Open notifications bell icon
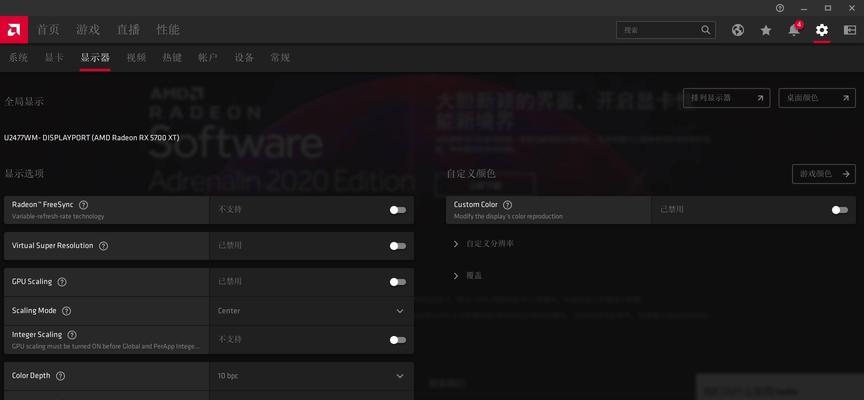The width and height of the screenshot is (864, 400). [x=794, y=30]
